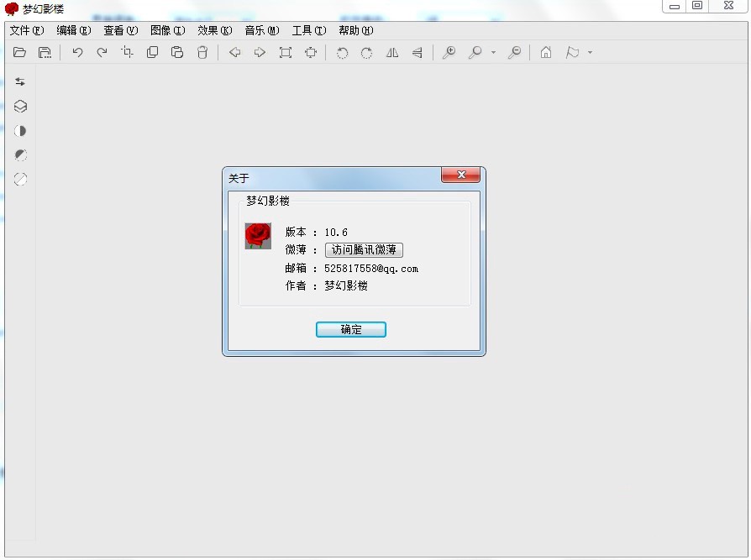Click the undo arrow icon

click(77, 52)
